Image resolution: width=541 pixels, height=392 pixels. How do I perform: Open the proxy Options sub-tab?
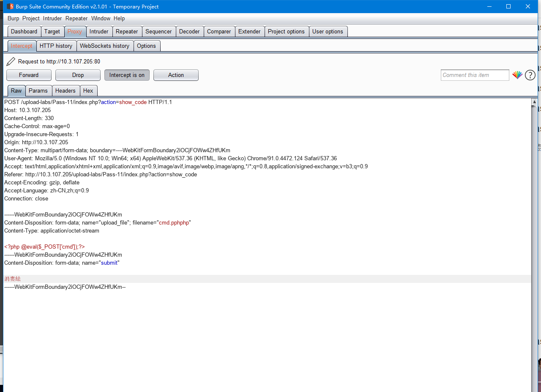pyautogui.click(x=146, y=46)
